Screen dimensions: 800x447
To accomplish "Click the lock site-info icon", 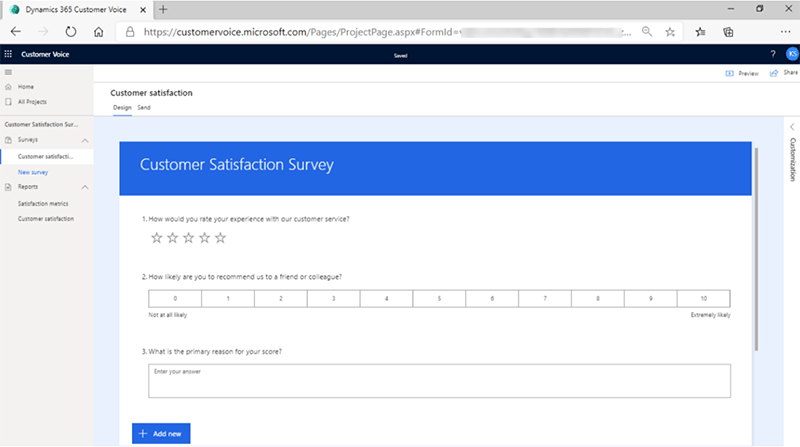I will [x=130, y=32].
